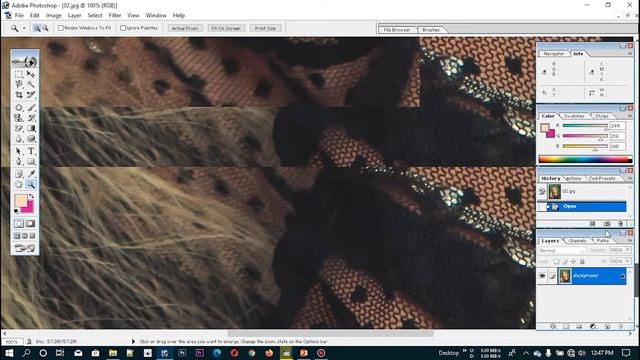Activate the Notes tool
This screenshot has width=640, height=360.
click(x=19, y=174)
